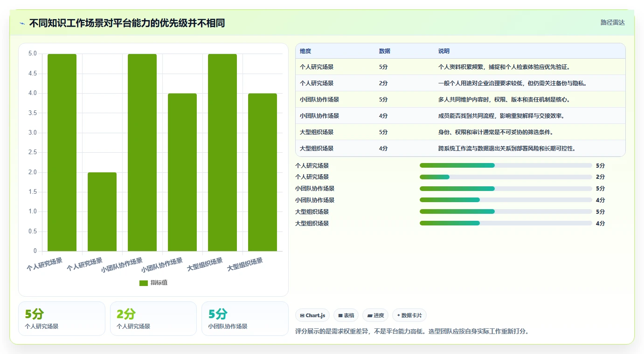
Task: Click the 个人研究场景 progress bar scored 5分
Action: pyautogui.click(x=506, y=165)
